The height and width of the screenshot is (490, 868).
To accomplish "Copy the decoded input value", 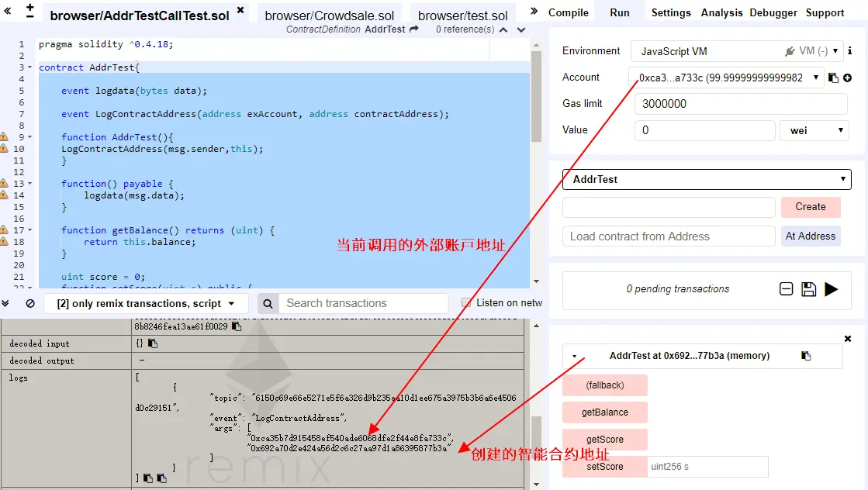I will pos(153,343).
